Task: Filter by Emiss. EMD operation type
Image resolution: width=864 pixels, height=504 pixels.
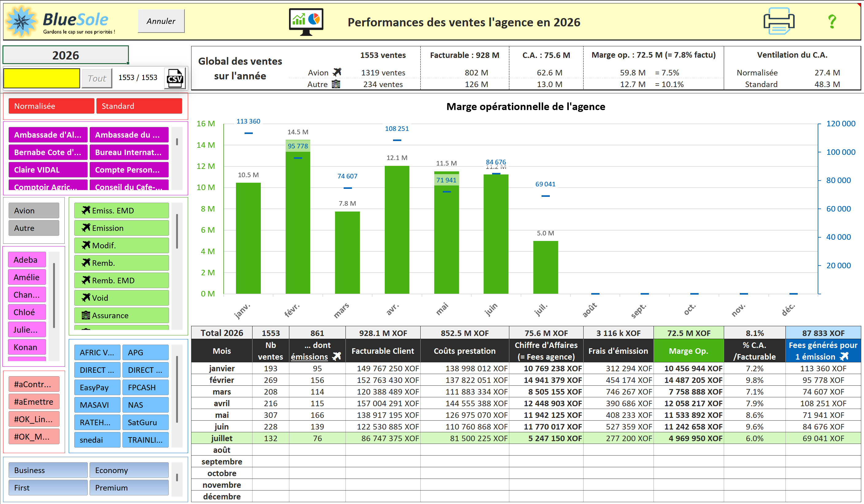Action: pyautogui.click(x=122, y=211)
